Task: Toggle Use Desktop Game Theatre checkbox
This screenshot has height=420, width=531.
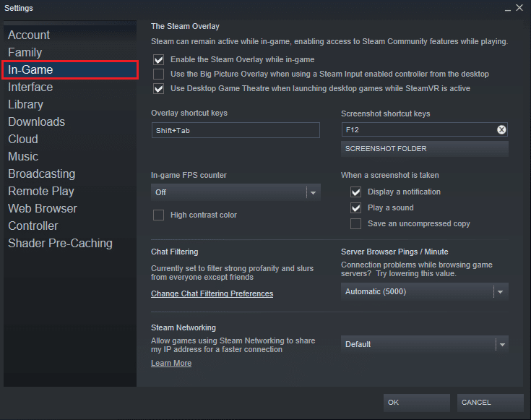Action: point(158,88)
